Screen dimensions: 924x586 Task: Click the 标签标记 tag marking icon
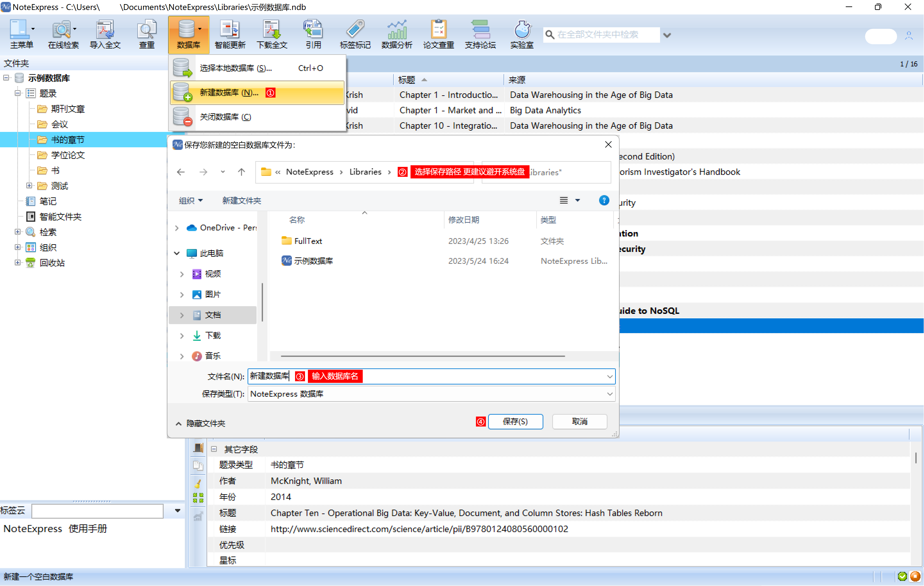pos(355,34)
